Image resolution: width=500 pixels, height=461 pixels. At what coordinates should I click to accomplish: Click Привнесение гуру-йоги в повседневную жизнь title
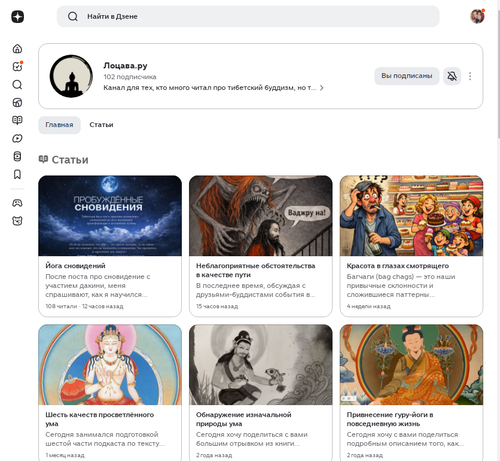pos(390,419)
